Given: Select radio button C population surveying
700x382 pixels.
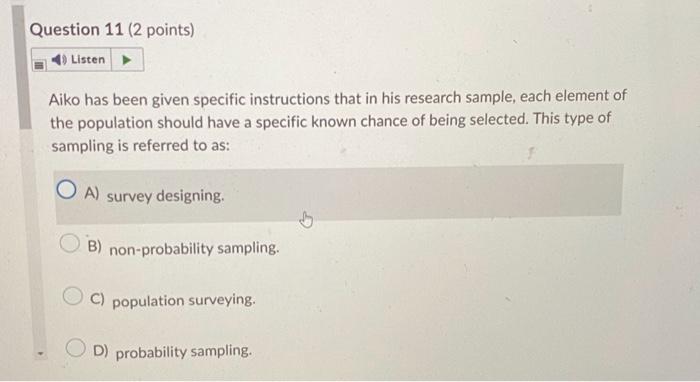Looking at the screenshot, I should (73, 295).
